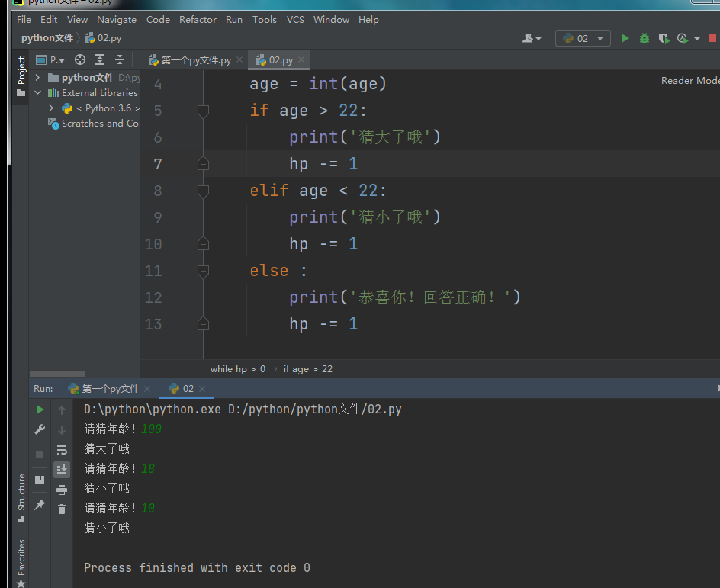The height and width of the screenshot is (588, 720).
Task: Click the 'if age > 22' breadcrumb
Action: tap(307, 369)
